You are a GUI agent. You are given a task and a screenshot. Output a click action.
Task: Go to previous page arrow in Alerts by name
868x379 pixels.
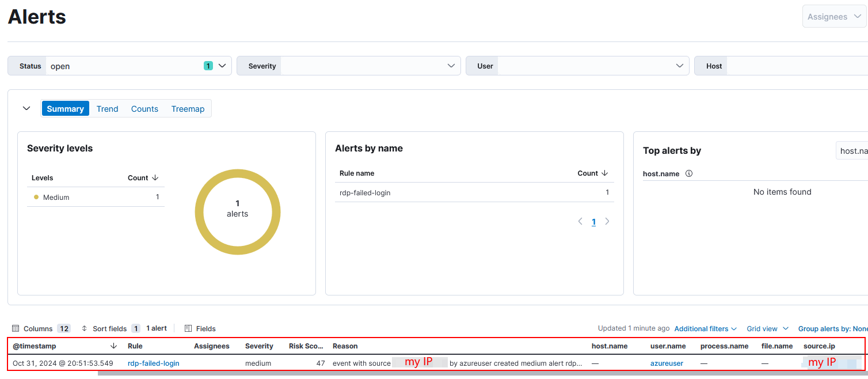point(580,221)
